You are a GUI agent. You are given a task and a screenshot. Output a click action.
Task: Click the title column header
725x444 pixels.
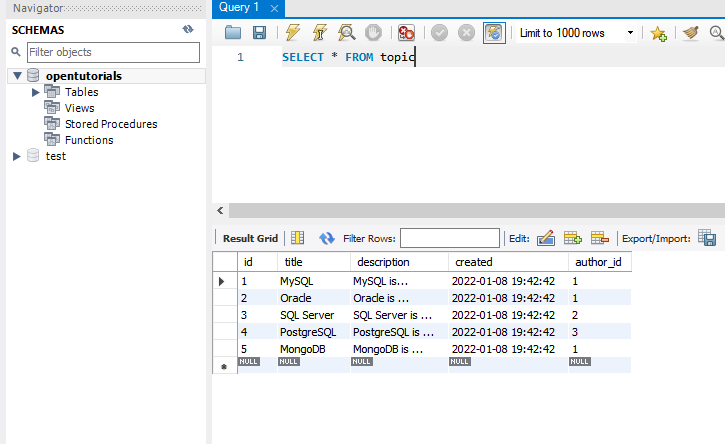click(x=314, y=262)
